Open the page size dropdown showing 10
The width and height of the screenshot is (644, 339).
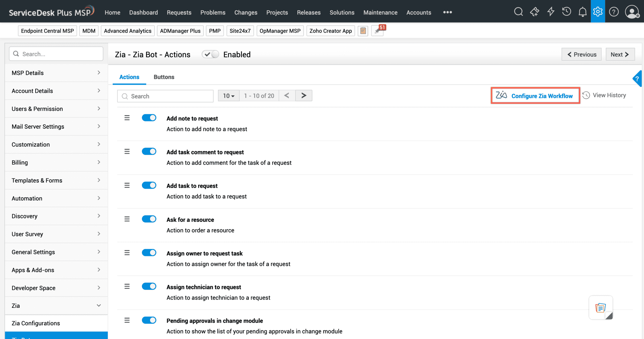click(x=228, y=96)
